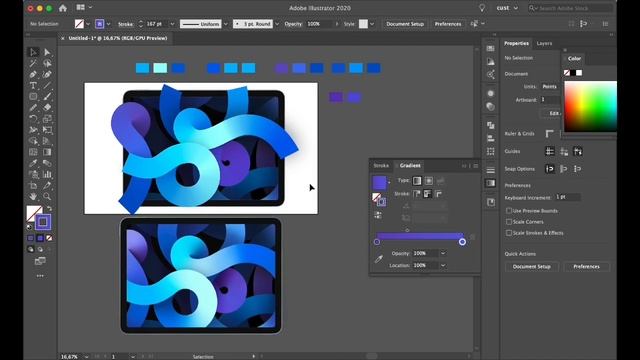The width and height of the screenshot is (640, 360).
Task: Click Opacity label in control bar
Action: tap(293, 24)
